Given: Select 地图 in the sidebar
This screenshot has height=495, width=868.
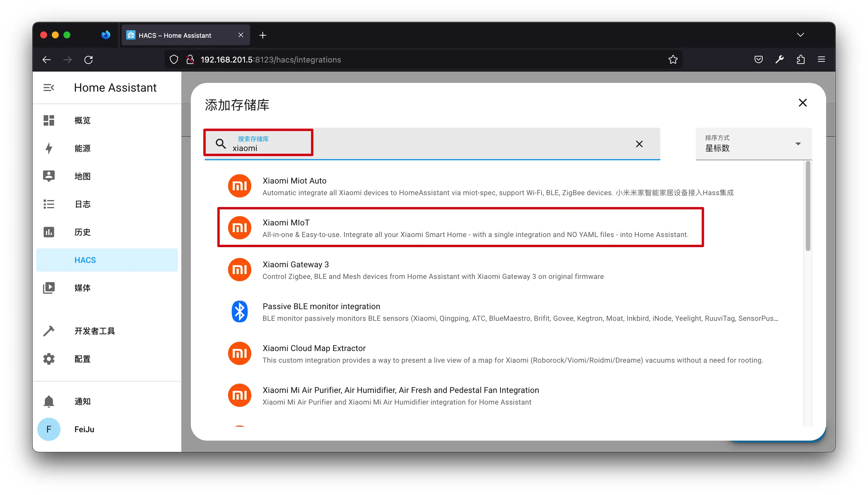Looking at the screenshot, I should (107, 176).
